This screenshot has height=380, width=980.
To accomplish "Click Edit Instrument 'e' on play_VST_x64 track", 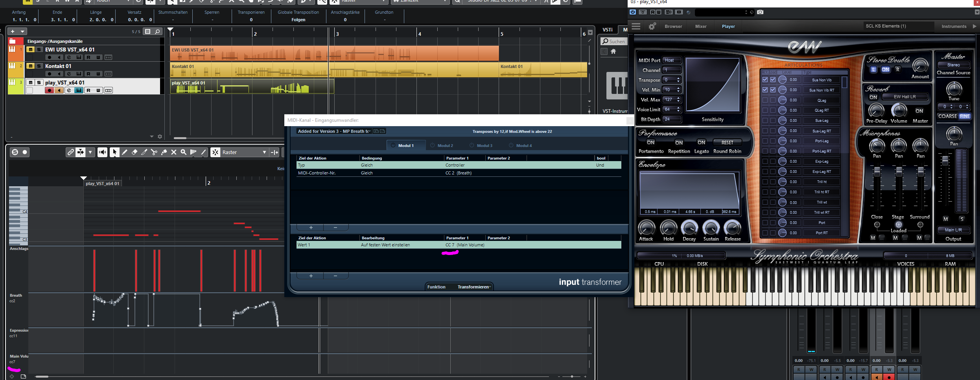I will tap(69, 90).
